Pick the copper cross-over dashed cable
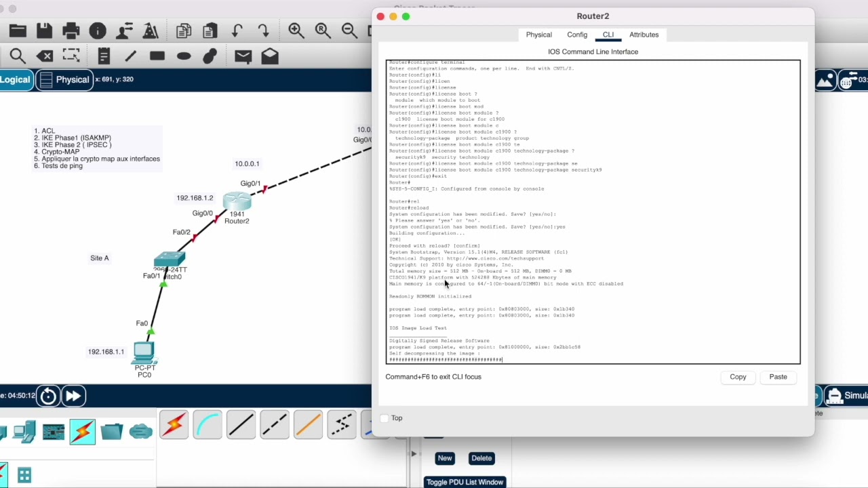Screen dimensions: 868x488 [275, 425]
